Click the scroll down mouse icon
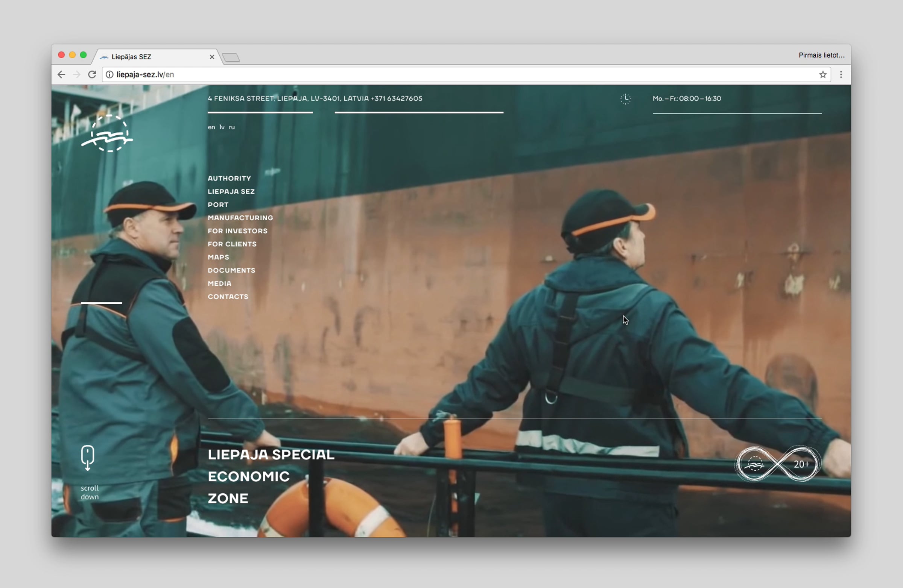 (x=88, y=458)
